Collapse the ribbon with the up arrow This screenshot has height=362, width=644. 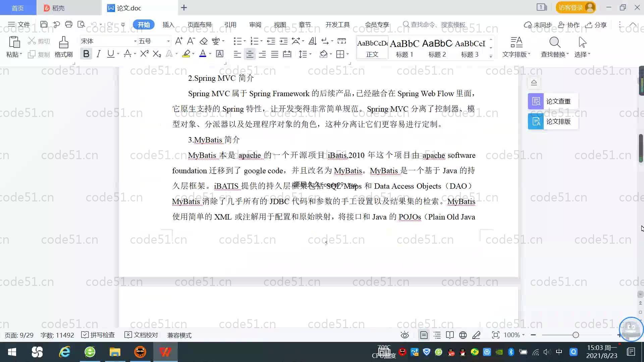click(x=633, y=24)
